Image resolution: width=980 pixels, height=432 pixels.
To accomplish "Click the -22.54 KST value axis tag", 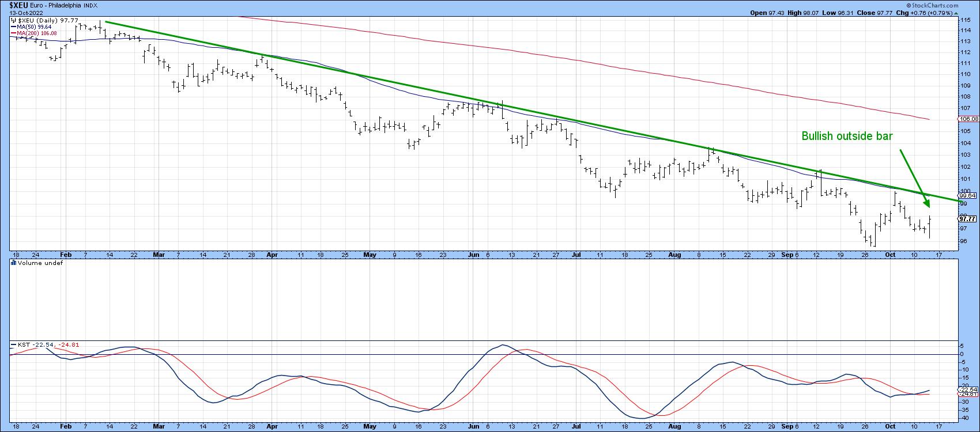I will click(969, 390).
